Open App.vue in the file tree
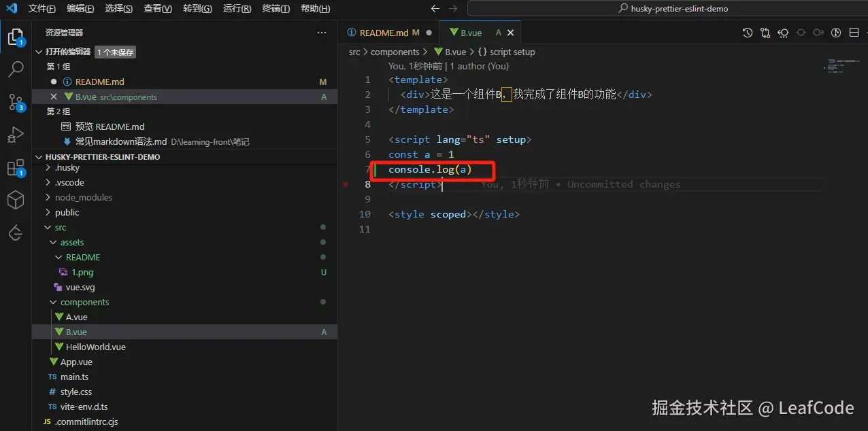The image size is (868, 431). (184, 362)
